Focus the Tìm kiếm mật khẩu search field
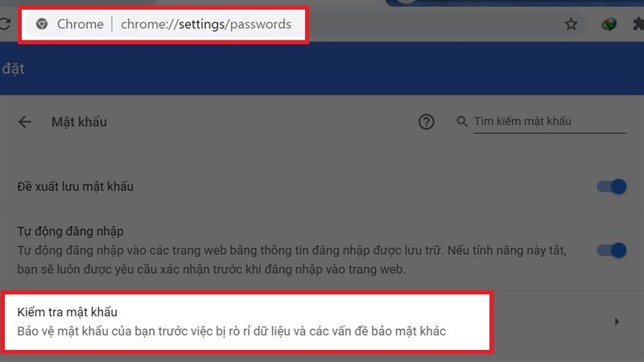Screen dimensions: 644x362 [x=550, y=122]
